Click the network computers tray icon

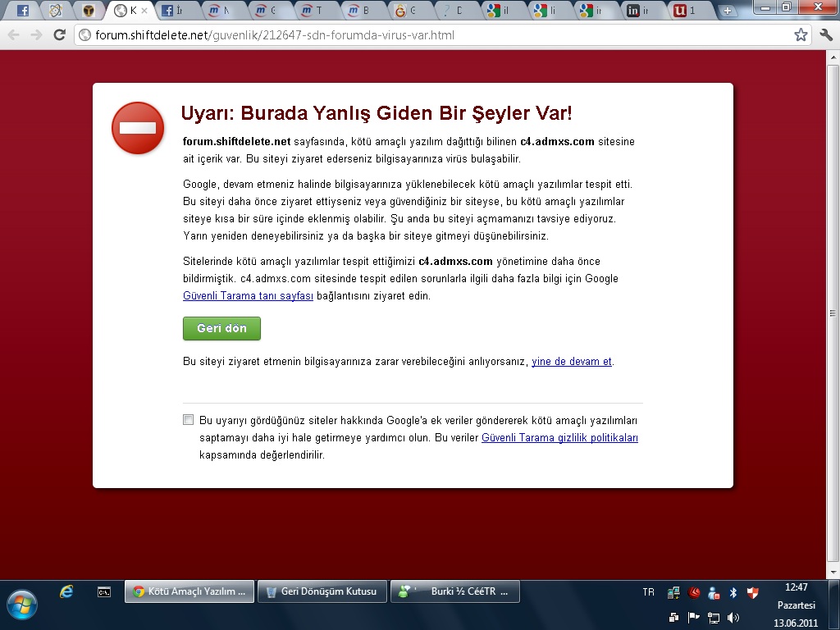pos(673,592)
